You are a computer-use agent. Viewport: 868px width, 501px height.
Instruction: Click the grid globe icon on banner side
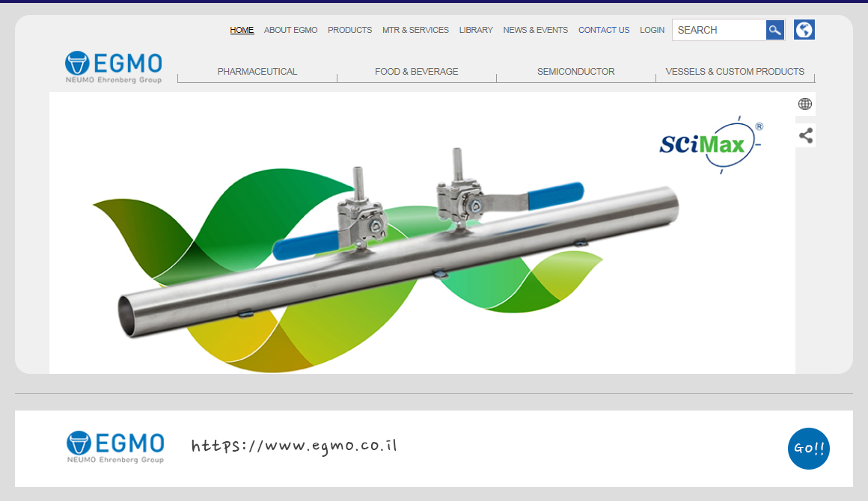click(x=805, y=104)
